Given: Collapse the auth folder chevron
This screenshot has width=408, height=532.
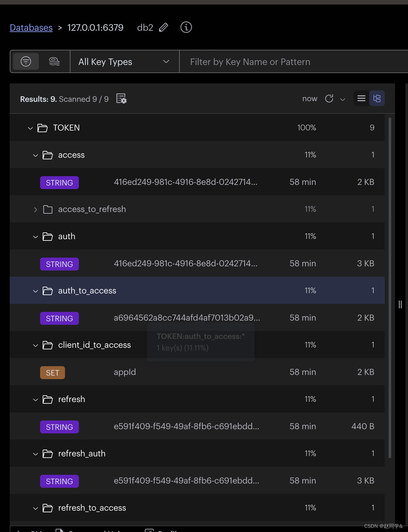Looking at the screenshot, I should 36,237.
